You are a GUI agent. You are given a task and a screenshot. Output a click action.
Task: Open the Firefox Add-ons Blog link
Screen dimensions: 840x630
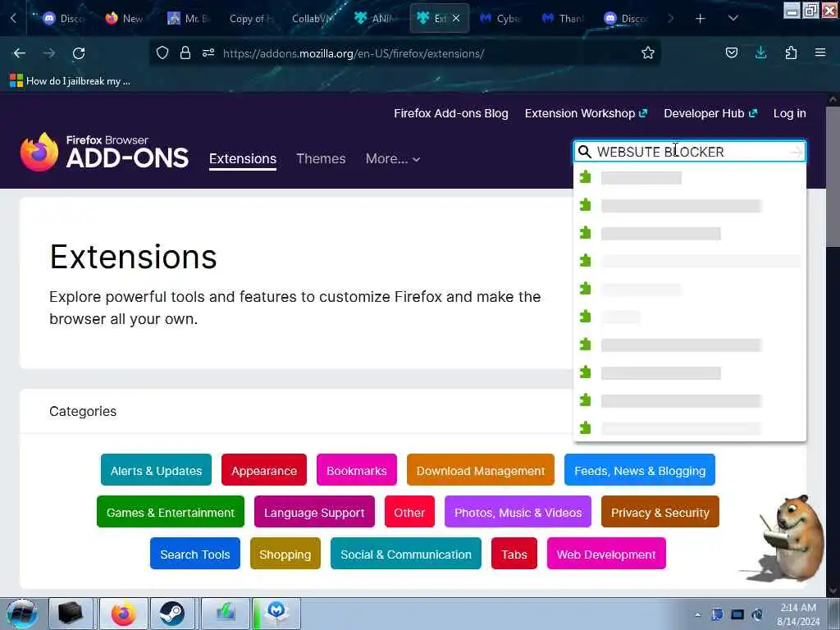pos(451,113)
